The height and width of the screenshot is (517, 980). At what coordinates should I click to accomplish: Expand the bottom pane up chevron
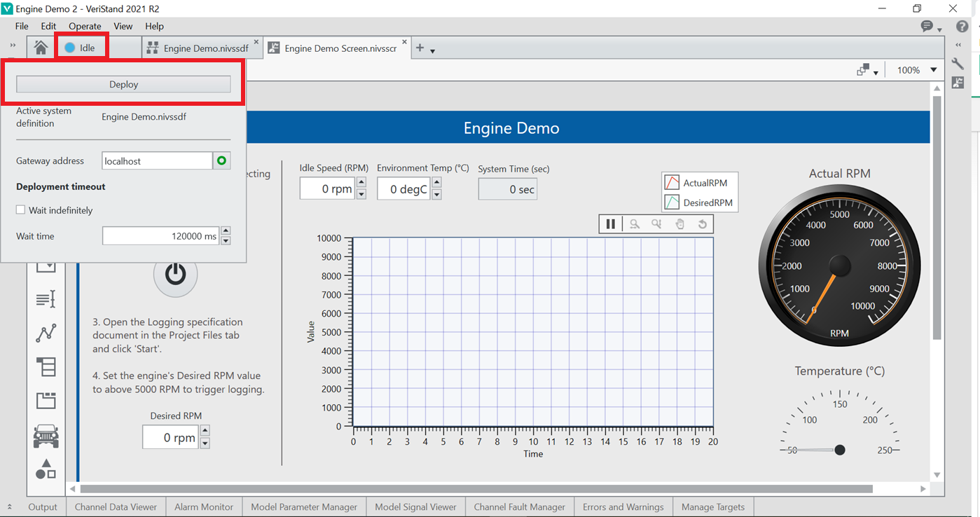[x=10, y=506]
